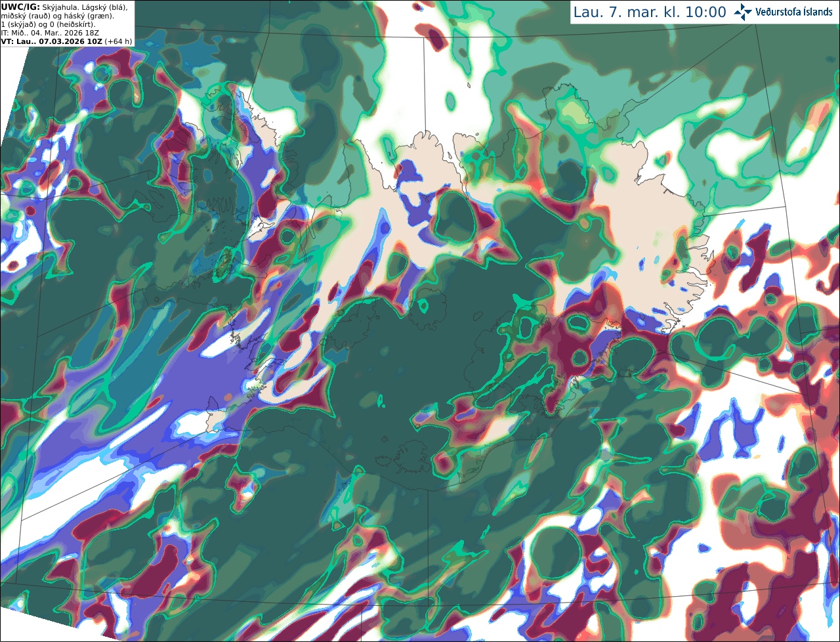Screen dimensions: 840x642
Task: Select the "IT: Mið.. 04. Mar.. 2026 18Z" line
Action: [50, 33]
